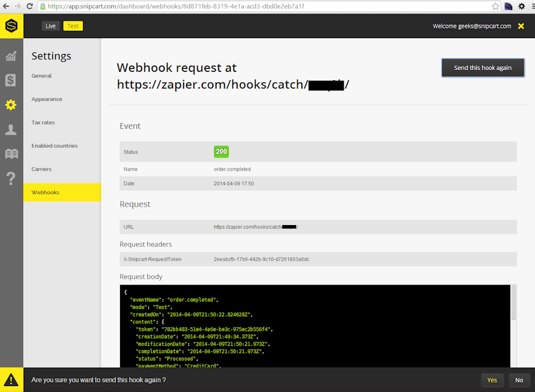
Task: Click the request body scrollbar
Action: pos(514,303)
